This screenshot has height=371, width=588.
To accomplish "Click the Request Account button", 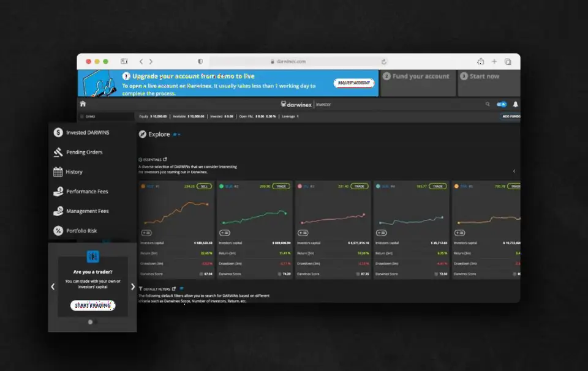I will [x=354, y=83].
